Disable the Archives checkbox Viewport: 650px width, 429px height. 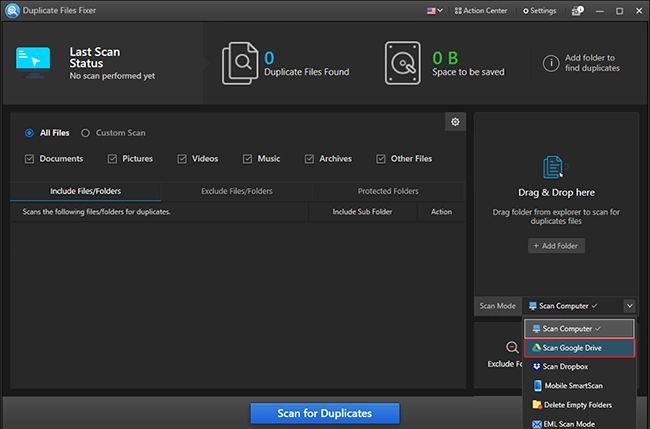pos(309,159)
